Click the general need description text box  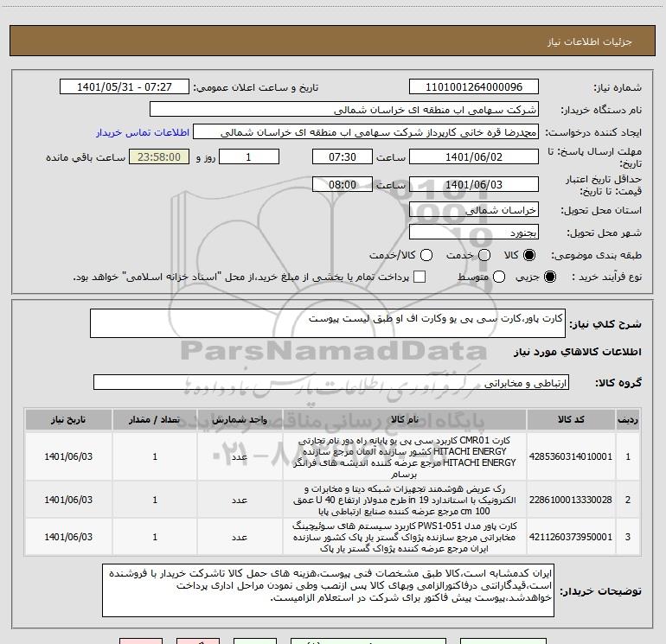[328, 323]
